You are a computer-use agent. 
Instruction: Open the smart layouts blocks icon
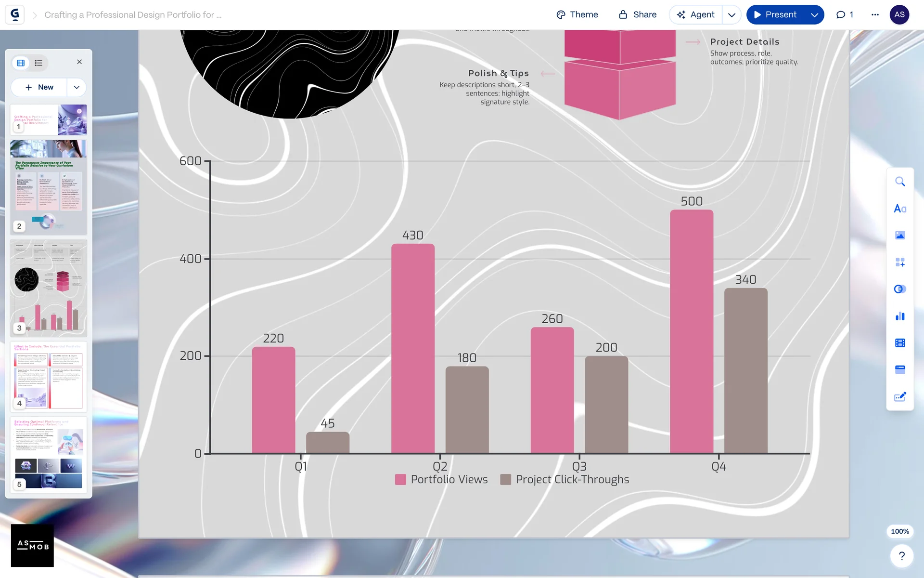tap(899, 262)
